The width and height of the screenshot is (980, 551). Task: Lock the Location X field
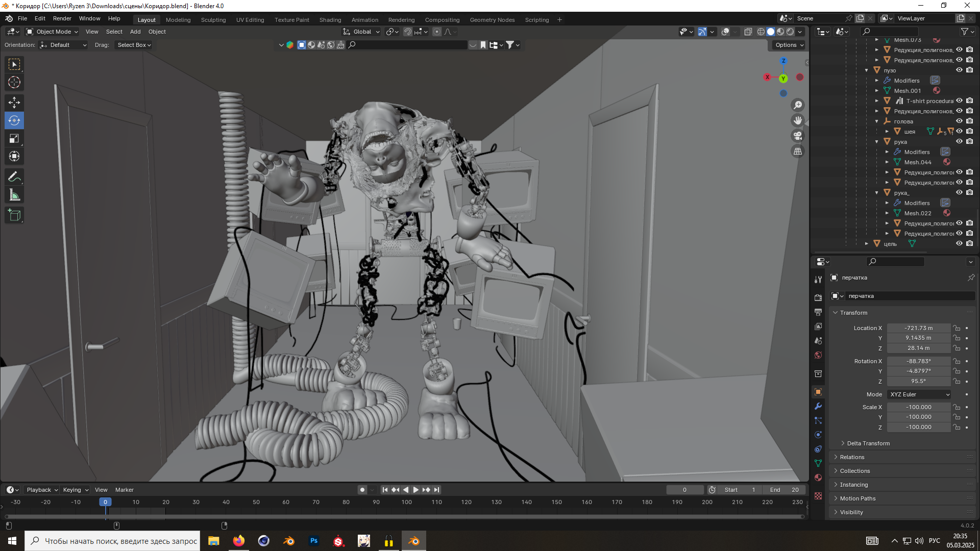(957, 328)
